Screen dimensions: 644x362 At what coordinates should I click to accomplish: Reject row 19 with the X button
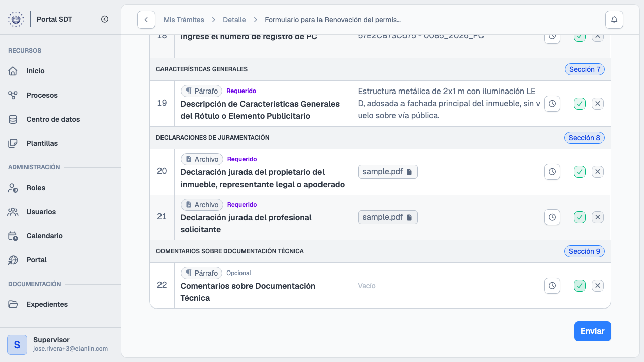tap(598, 104)
